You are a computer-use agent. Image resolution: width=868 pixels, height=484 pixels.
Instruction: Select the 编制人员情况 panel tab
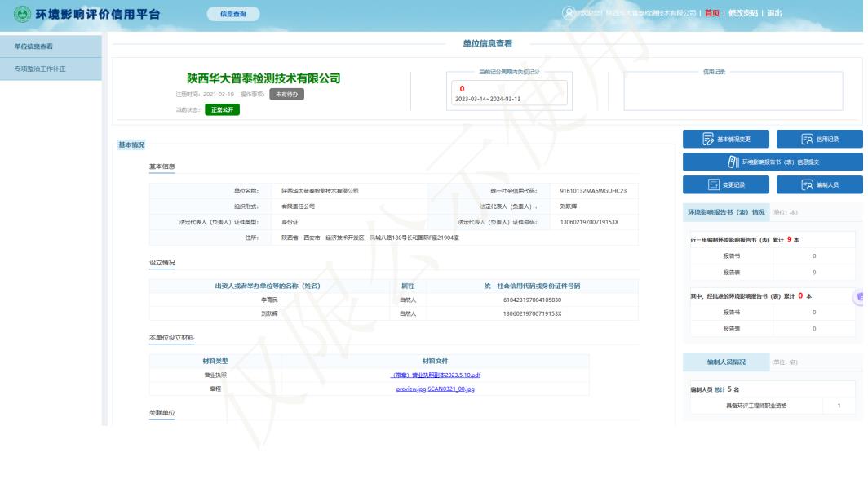[726, 362]
